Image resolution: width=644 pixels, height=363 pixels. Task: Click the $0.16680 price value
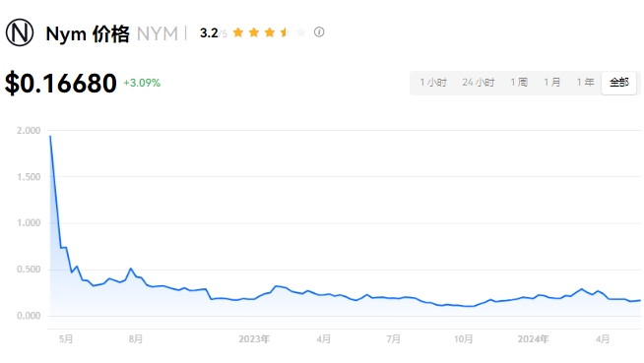(x=61, y=84)
